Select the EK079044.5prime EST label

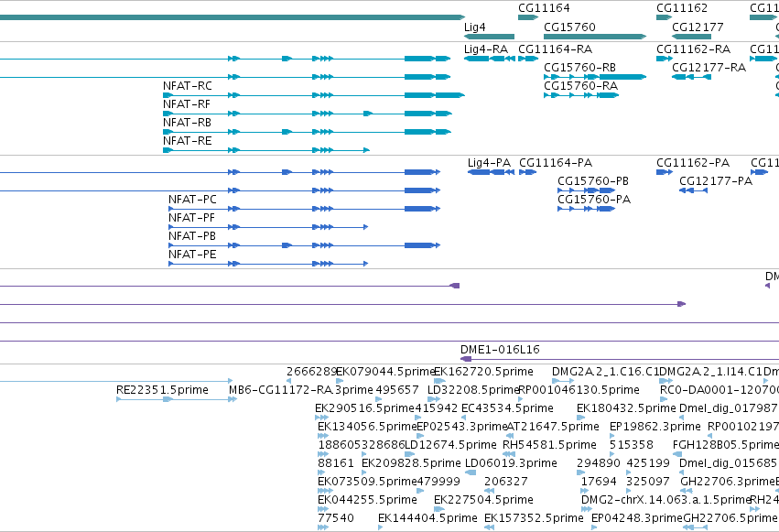[x=385, y=372]
